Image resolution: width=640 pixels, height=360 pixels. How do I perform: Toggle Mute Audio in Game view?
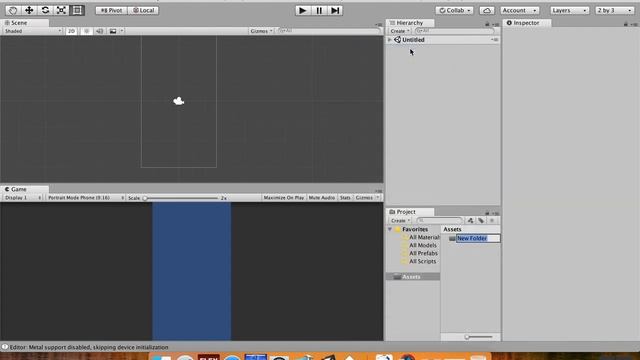click(322, 198)
